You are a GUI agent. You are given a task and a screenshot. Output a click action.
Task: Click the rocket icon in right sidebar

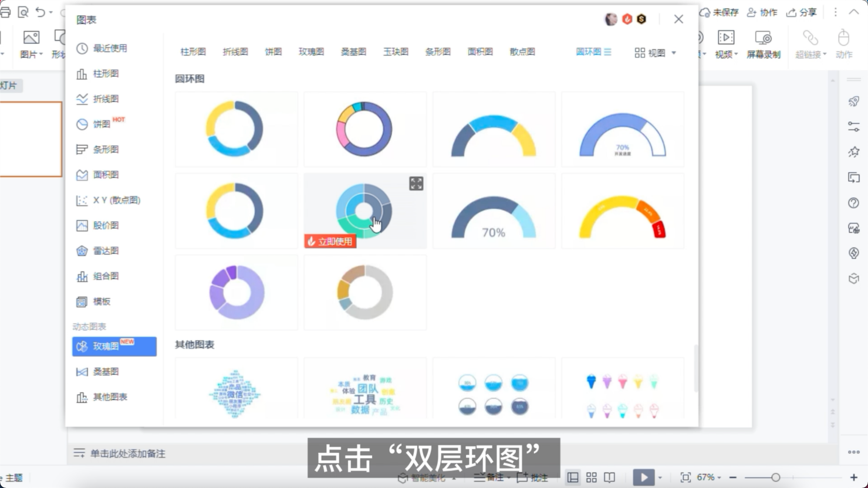click(x=854, y=101)
